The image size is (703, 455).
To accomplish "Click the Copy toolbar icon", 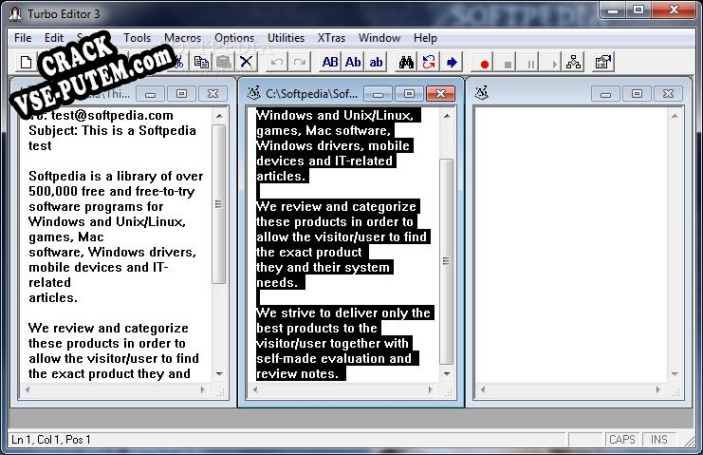I will [x=201, y=62].
